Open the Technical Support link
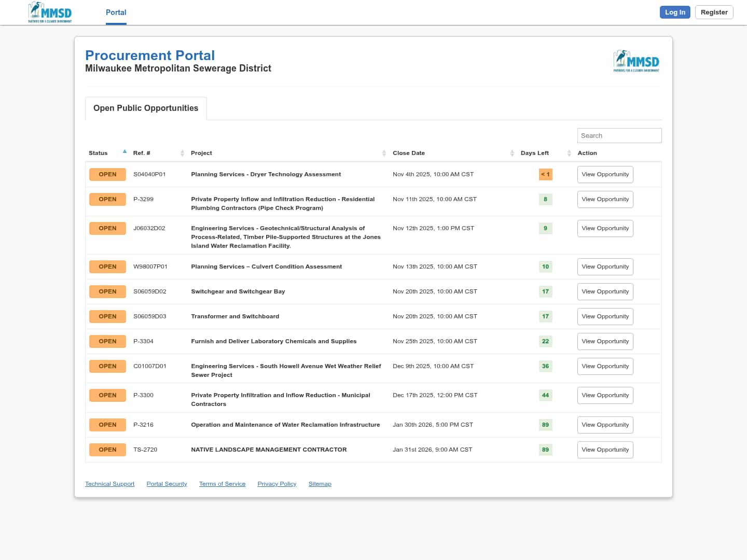The height and width of the screenshot is (560, 747). click(x=109, y=484)
